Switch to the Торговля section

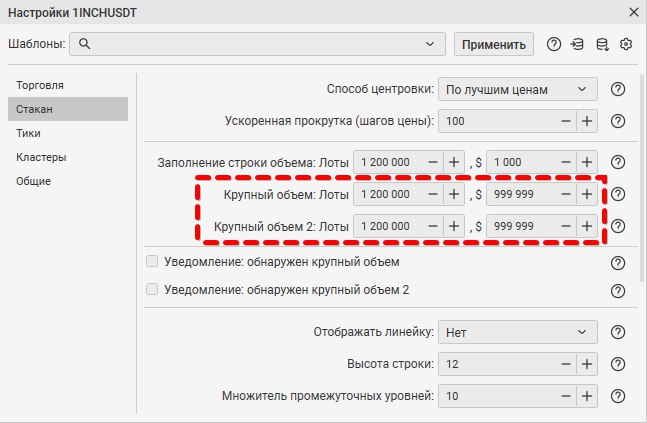41,85
